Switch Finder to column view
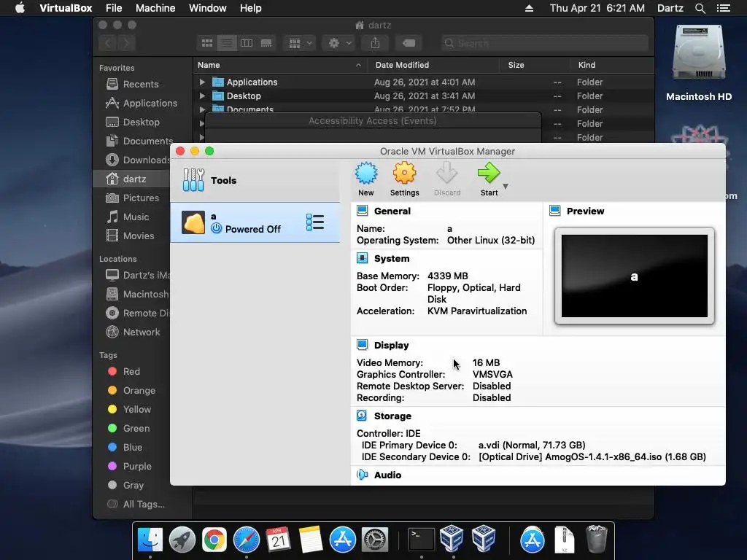747x560 pixels. click(247, 43)
